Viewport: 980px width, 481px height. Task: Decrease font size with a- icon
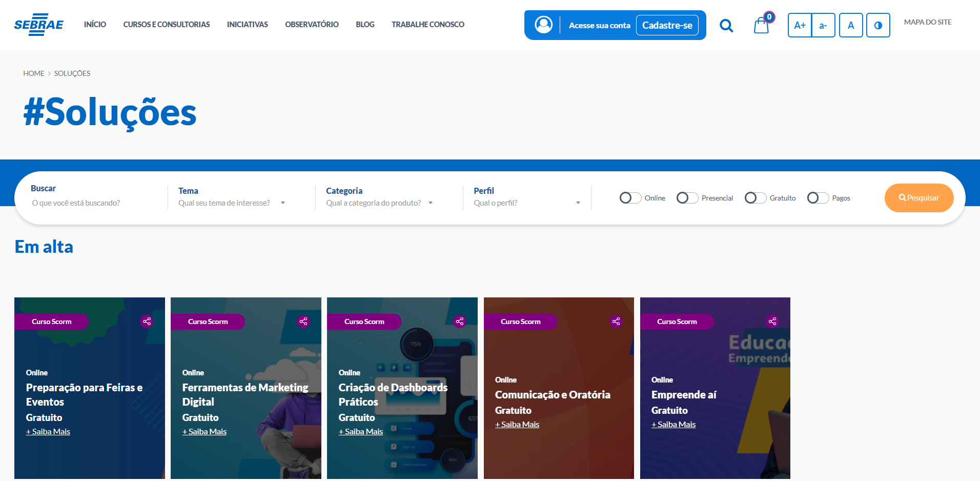823,25
